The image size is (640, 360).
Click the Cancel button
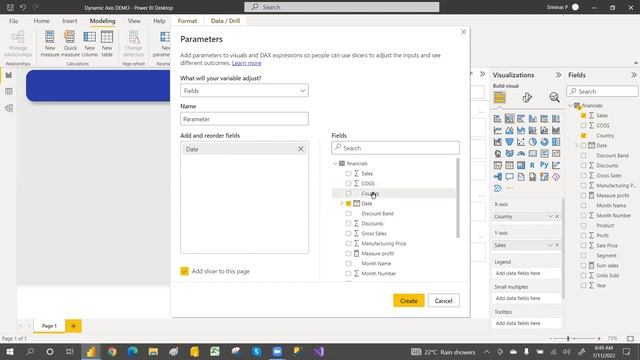443,300
